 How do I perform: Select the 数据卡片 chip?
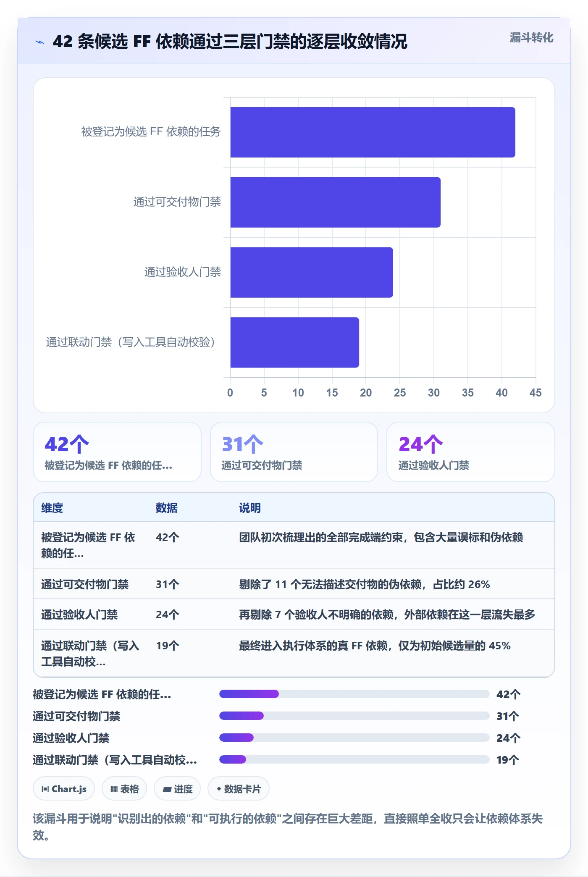(239, 789)
